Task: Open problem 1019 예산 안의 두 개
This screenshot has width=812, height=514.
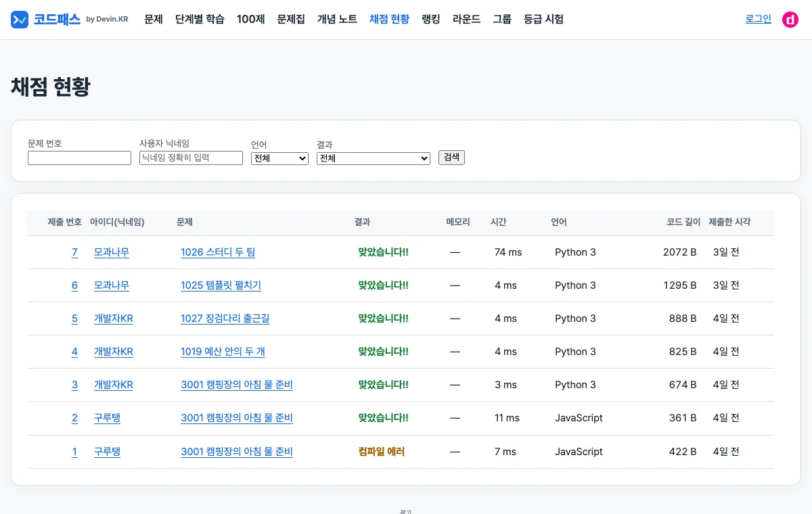Action: click(x=223, y=352)
